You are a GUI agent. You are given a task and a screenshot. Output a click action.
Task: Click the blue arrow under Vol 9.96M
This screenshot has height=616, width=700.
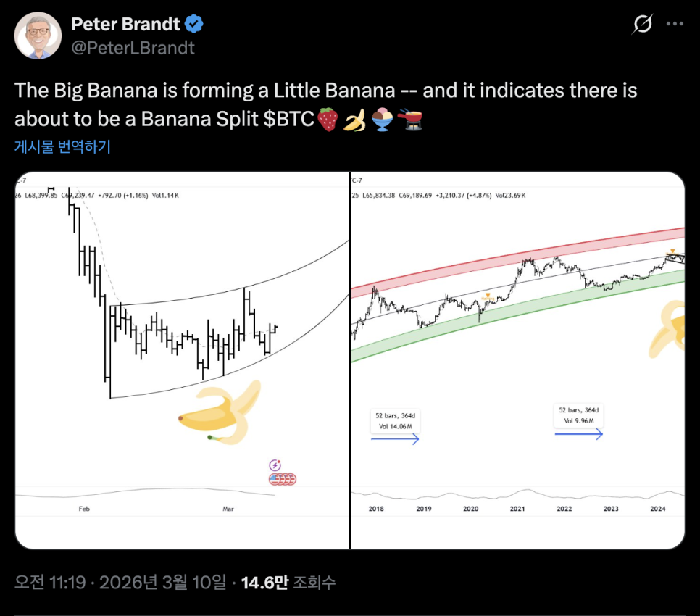578,434
